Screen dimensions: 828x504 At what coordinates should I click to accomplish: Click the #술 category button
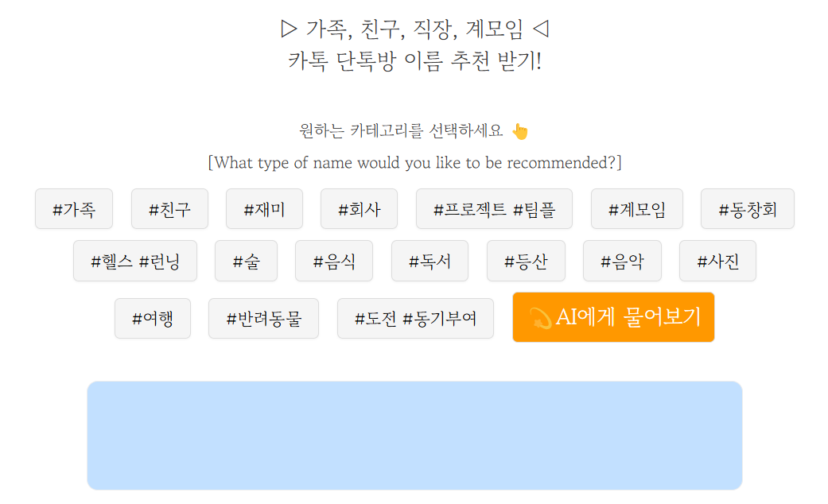click(246, 260)
